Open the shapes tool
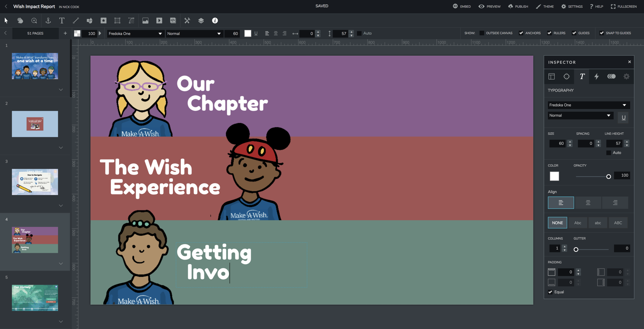Image resolution: width=644 pixels, height=329 pixels. click(90, 21)
